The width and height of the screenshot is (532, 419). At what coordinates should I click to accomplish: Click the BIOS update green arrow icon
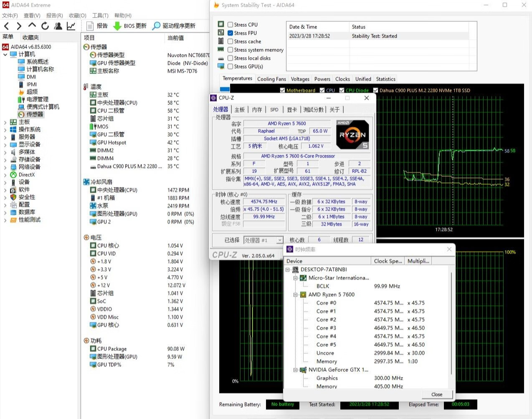coord(117,26)
